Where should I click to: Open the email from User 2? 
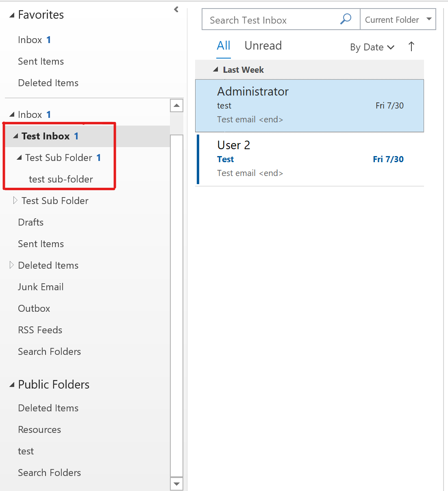click(310, 159)
